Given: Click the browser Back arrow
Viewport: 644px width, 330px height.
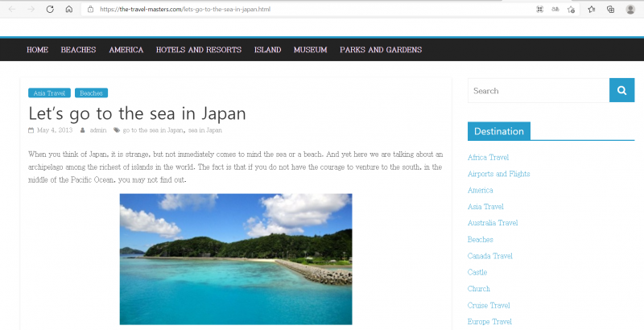Looking at the screenshot, I should [x=11, y=9].
